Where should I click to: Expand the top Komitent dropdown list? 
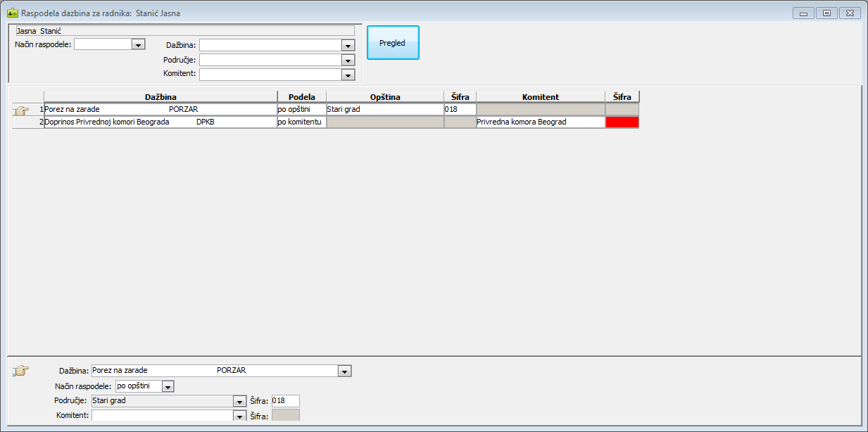click(346, 75)
